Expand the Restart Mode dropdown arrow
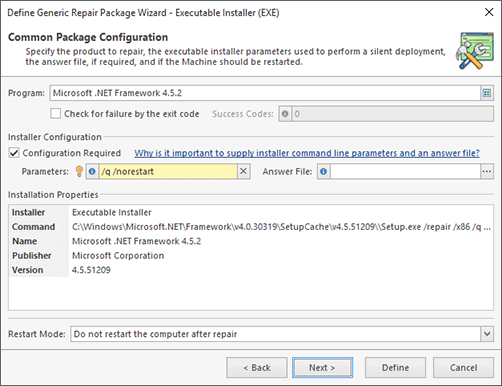Image resolution: width=502 pixels, height=386 pixels. tap(487, 334)
